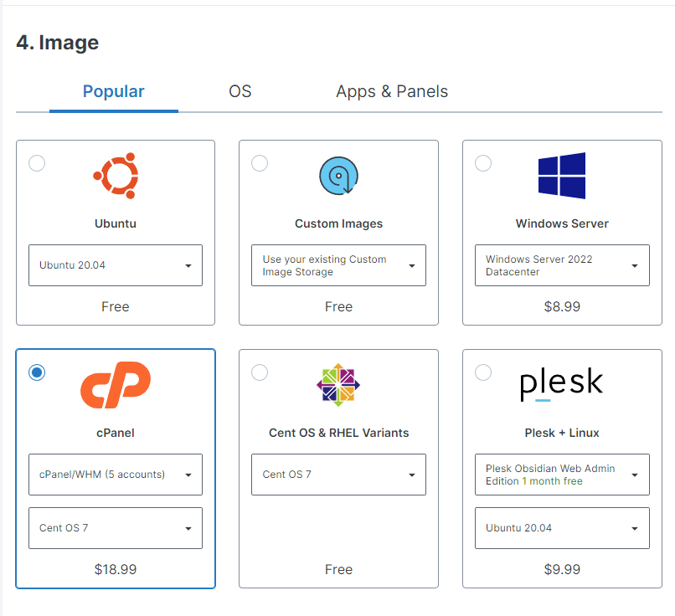Viewport: 675px width, 616px height.
Task: Select the Custom Images radio button
Action: [260, 163]
